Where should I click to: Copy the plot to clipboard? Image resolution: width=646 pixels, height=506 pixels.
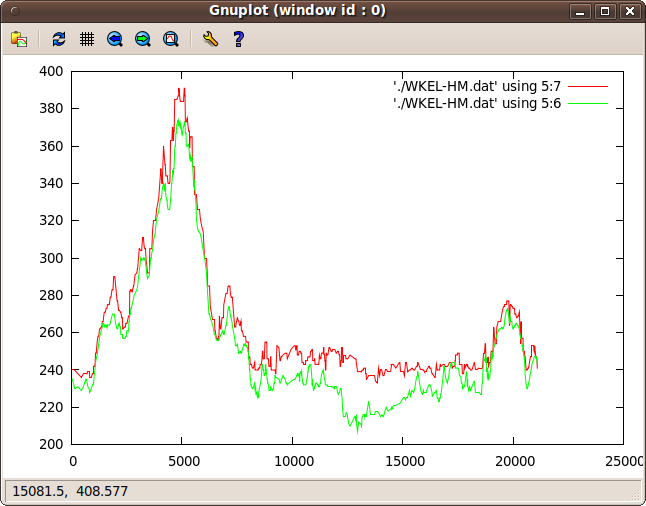pyautogui.click(x=19, y=39)
